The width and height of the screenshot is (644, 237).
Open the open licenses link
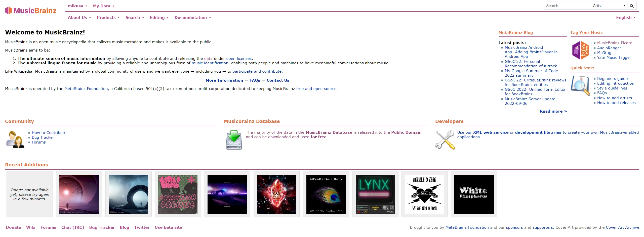[239, 58]
